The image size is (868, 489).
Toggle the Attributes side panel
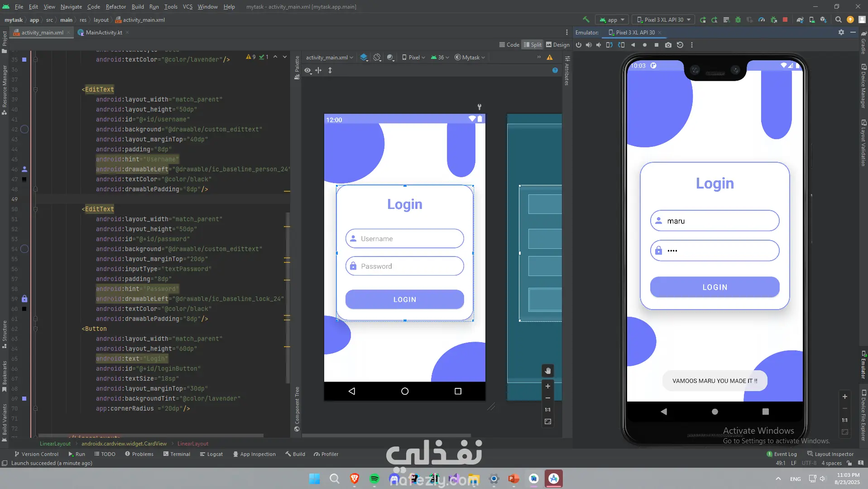(x=567, y=71)
